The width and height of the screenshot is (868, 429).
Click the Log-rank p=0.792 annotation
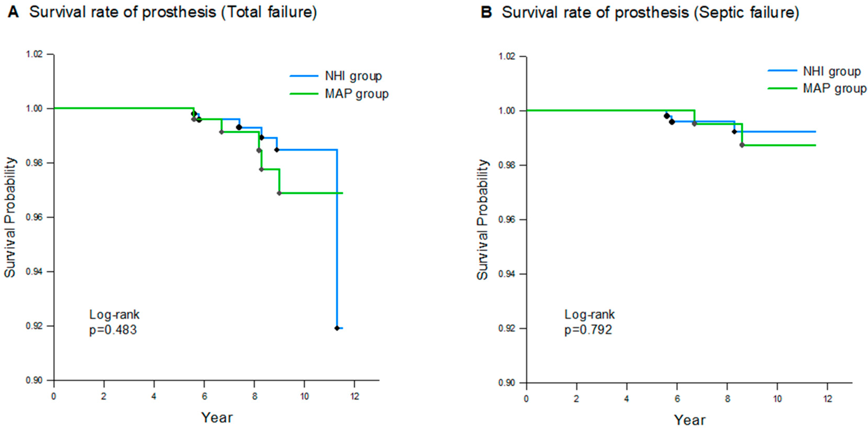coord(589,322)
